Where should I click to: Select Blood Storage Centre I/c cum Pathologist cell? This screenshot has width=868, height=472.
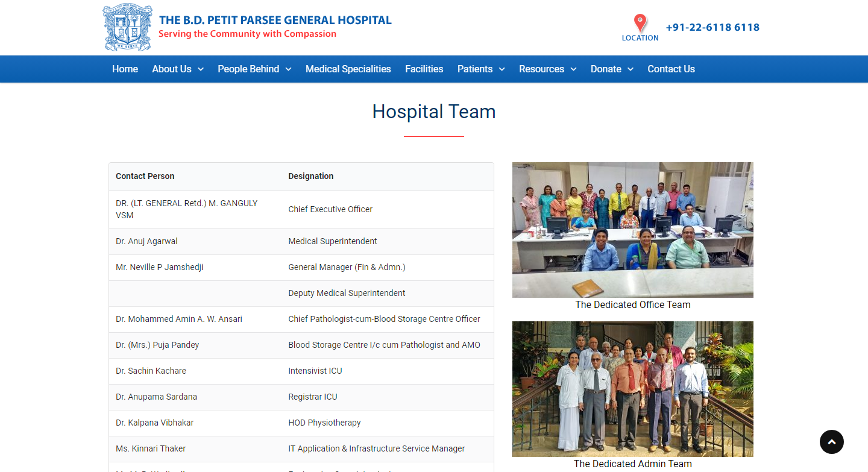pos(388,345)
